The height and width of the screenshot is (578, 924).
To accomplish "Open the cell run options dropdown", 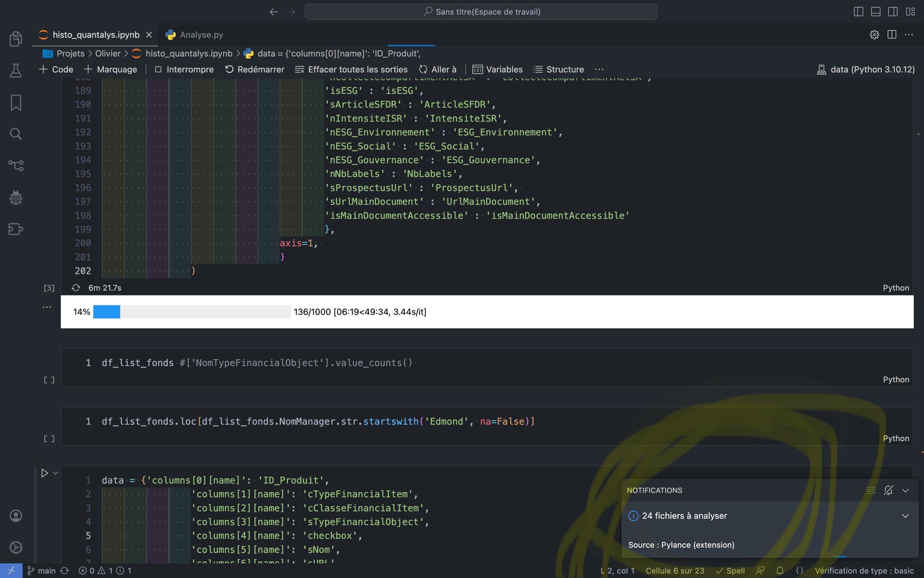I will 55,473.
